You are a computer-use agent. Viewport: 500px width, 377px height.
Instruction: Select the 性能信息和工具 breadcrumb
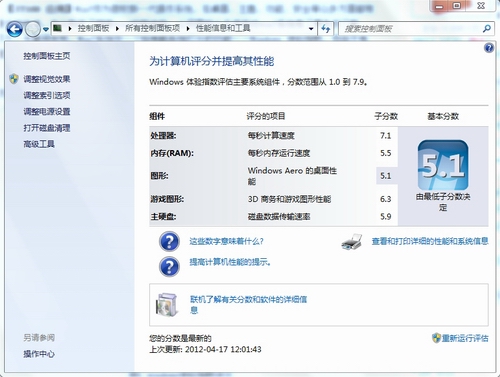click(223, 28)
